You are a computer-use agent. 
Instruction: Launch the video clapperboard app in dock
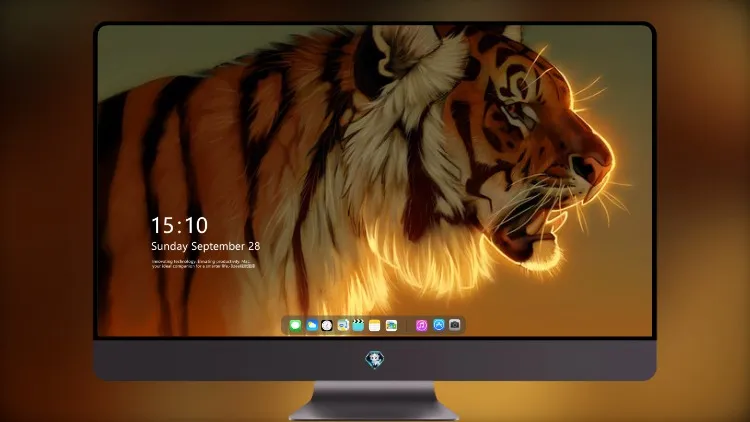(x=358, y=325)
